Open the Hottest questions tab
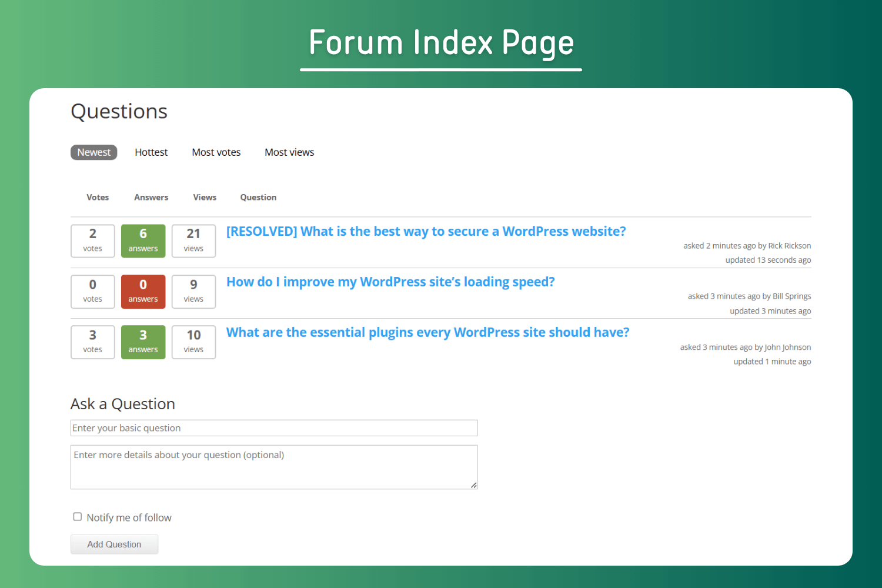Image resolution: width=882 pixels, height=588 pixels. point(151,152)
